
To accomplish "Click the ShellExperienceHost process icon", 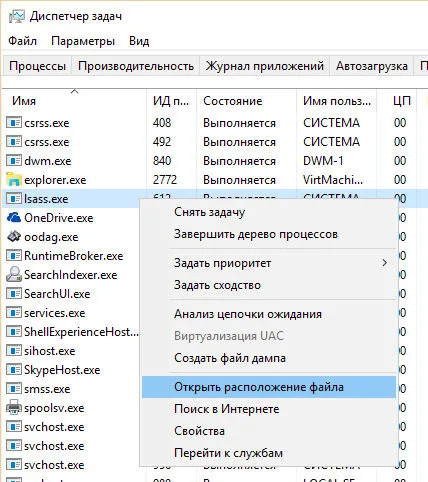I will (x=14, y=332).
